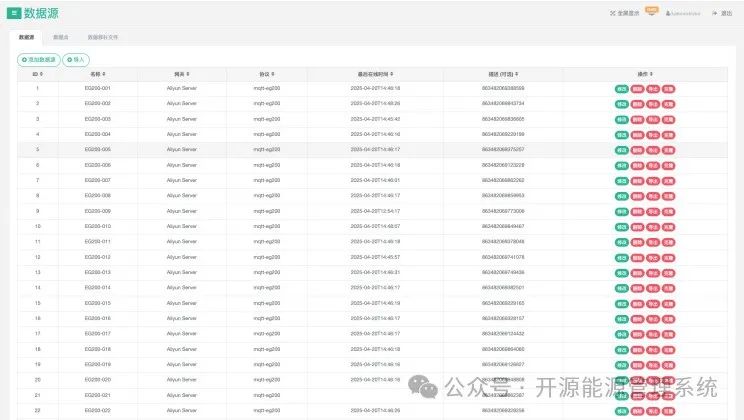Click first red delete button for EG200-003
This screenshot has width=744, height=420.
(x=637, y=120)
